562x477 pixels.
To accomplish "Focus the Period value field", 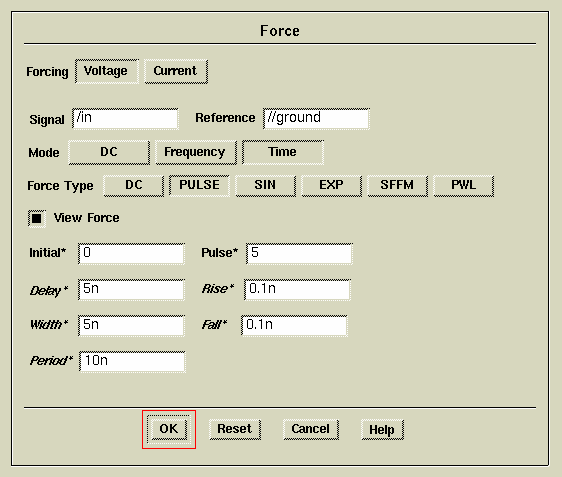I will [x=132, y=362].
